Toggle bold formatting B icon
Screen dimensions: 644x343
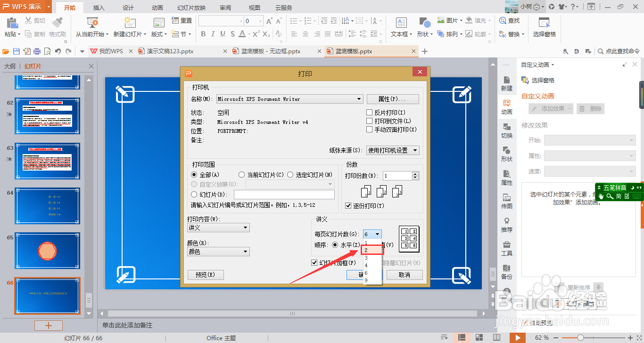click(x=203, y=34)
